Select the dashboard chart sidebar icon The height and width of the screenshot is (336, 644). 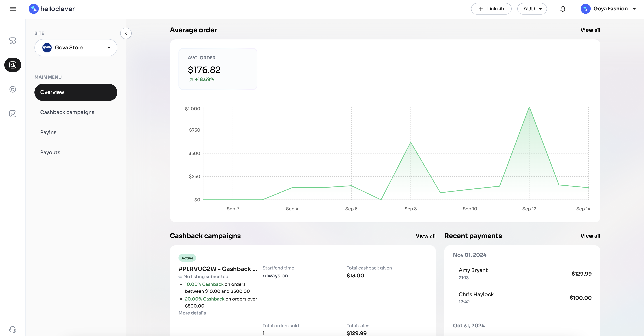coord(13,65)
